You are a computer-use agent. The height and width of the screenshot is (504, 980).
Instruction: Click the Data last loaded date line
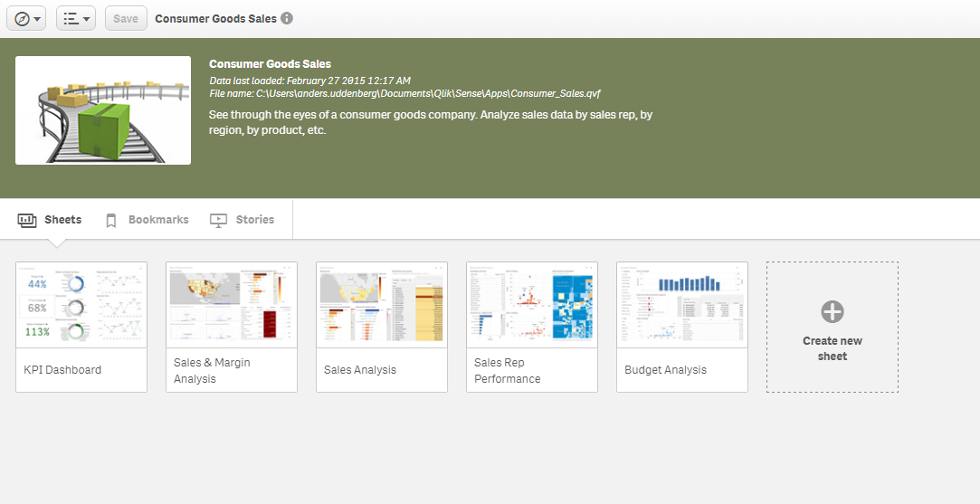(310, 81)
